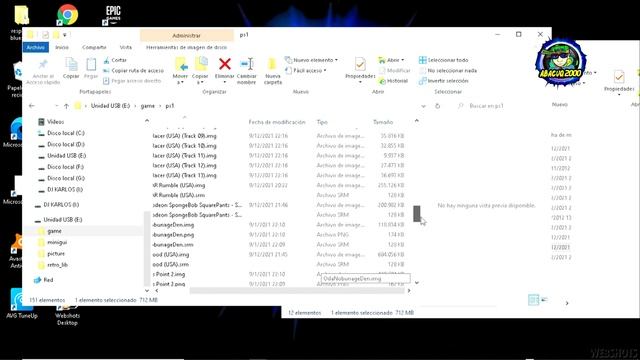Sort by Tamaño column header
Viewport: 640px width, 360px height.
(x=383, y=122)
